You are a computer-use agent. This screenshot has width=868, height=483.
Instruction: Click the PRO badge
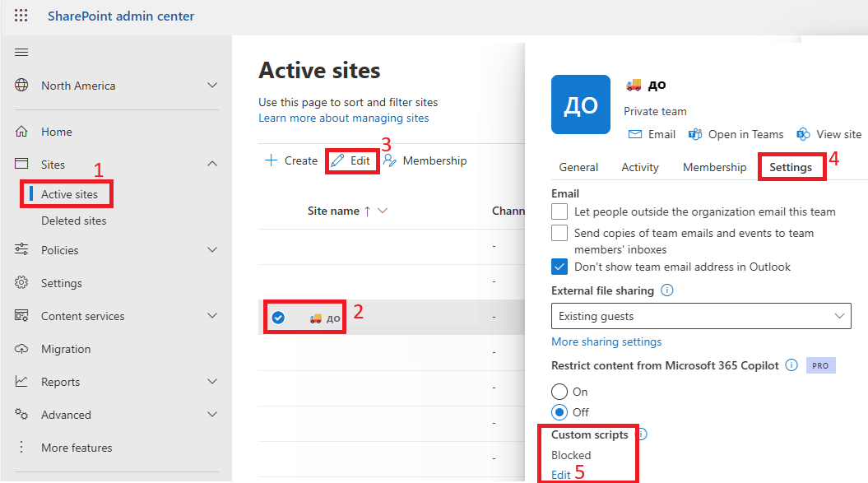(x=820, y=365)
